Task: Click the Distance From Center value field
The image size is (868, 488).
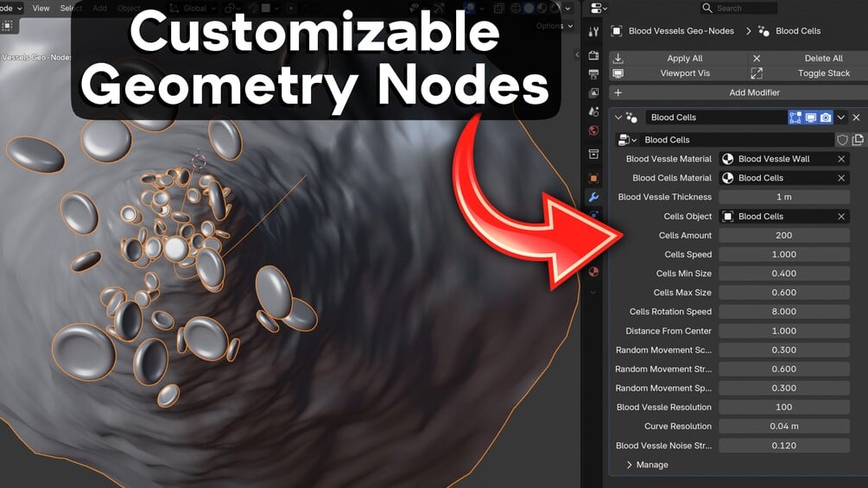Action: tap(784, 331)
